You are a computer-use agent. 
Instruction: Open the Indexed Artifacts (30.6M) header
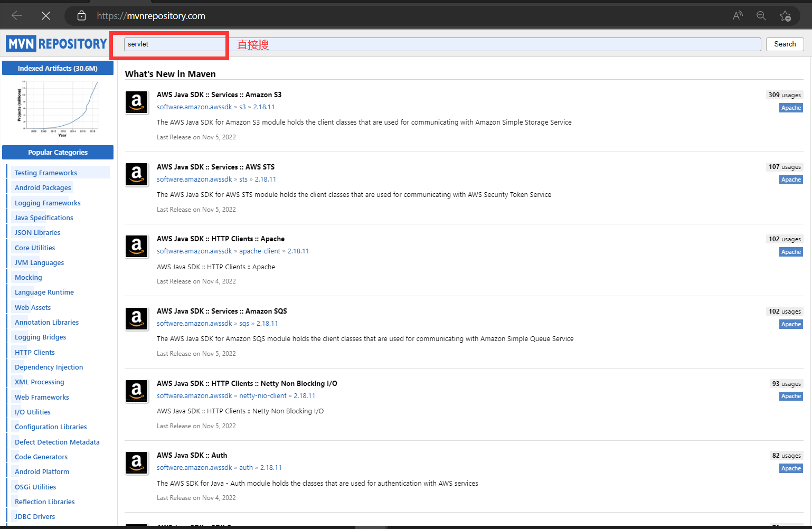(x=58, y=68)
